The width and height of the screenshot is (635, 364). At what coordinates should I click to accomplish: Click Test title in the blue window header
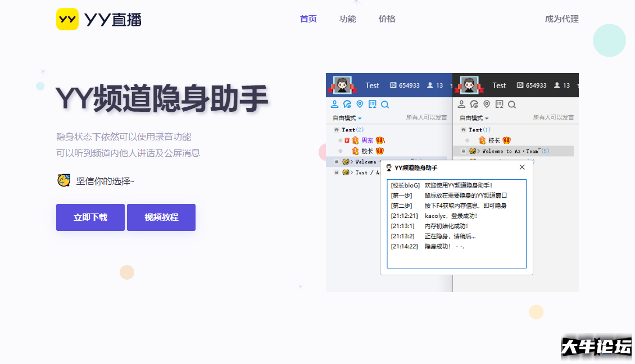point(372,85)
